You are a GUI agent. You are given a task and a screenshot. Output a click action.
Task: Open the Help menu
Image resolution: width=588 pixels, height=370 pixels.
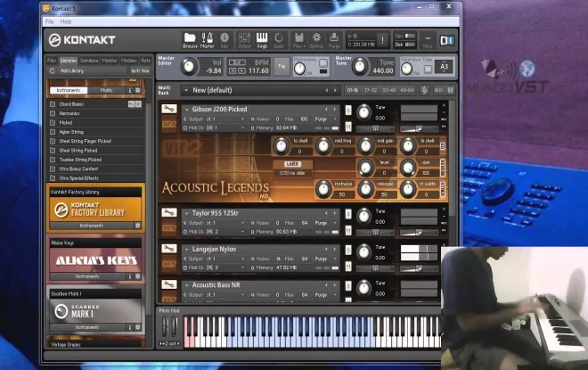(x=66, y=21)
